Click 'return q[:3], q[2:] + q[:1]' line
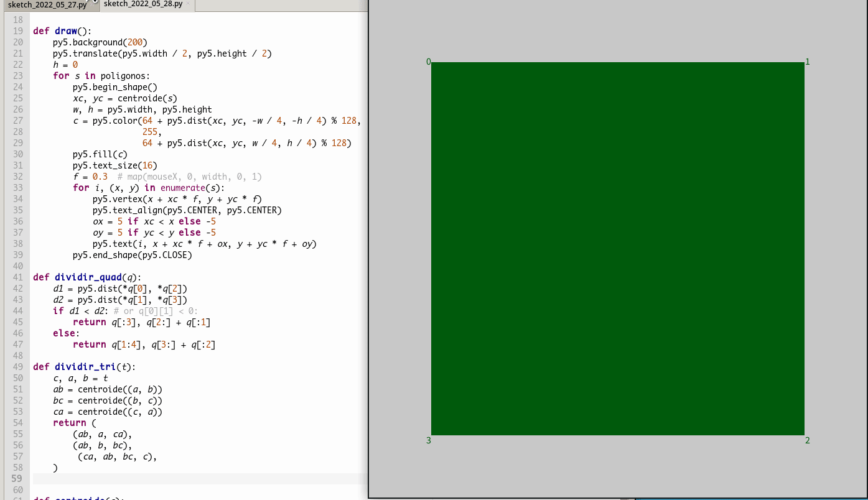Viewport: 868px width, 500px height. coord(142,322)
